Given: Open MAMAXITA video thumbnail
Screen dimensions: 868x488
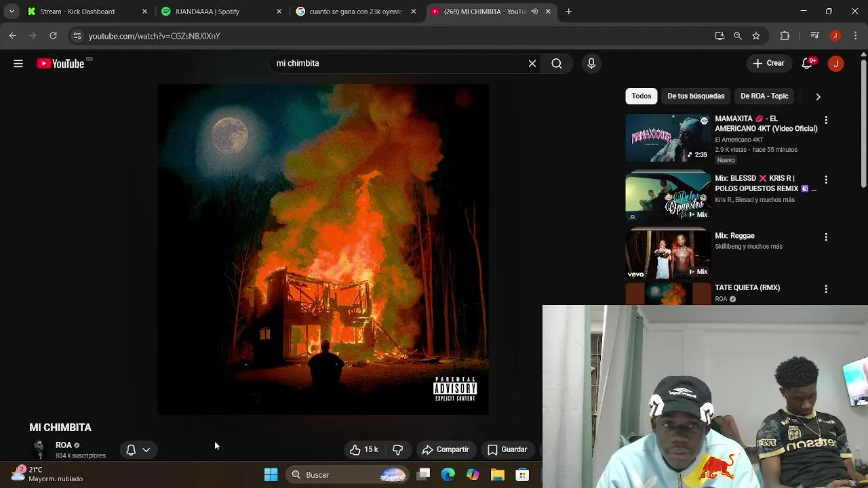Looking at the screenshot, I should click(x=668, y=138).
